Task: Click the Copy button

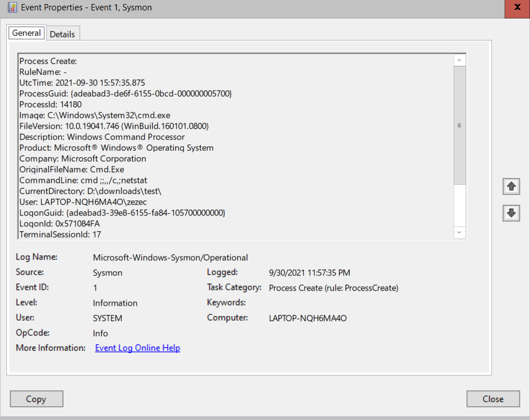Action: (x=36, y=399)
